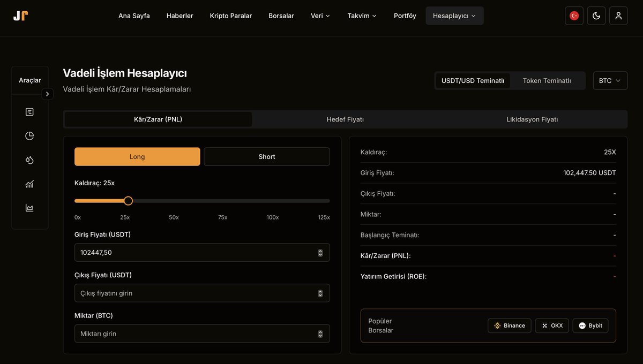Switch to Hedef Fiyatı tab
This screenshot has height=364, width=643.
345,119
